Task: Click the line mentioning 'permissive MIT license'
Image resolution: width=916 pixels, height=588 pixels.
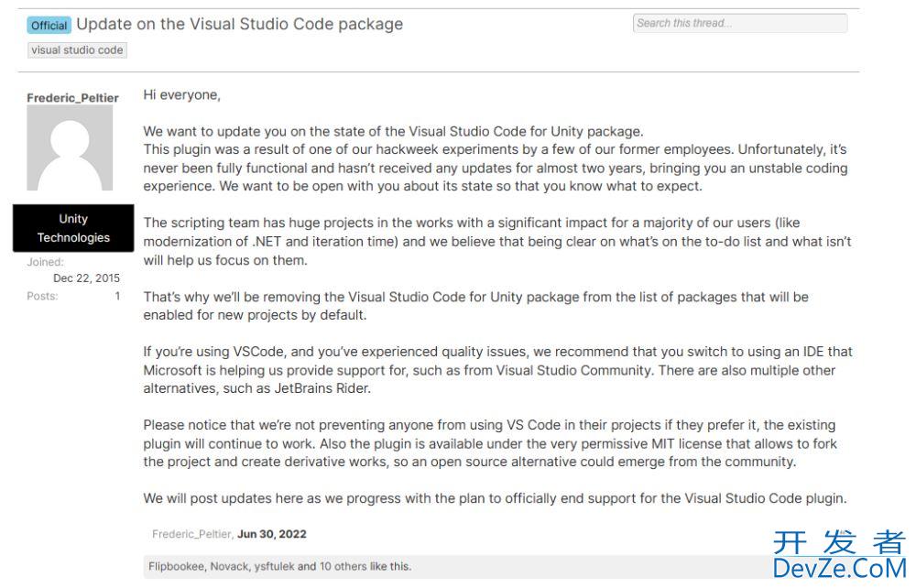Action: tap(490, 443)
